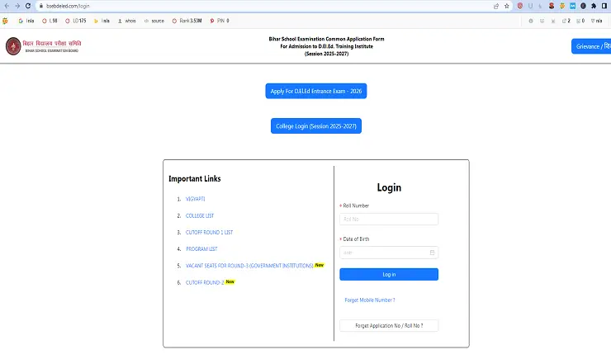This screenshot has height=364, width=611.
Task: Open the browser side panel icon
Action: [604, 6]
